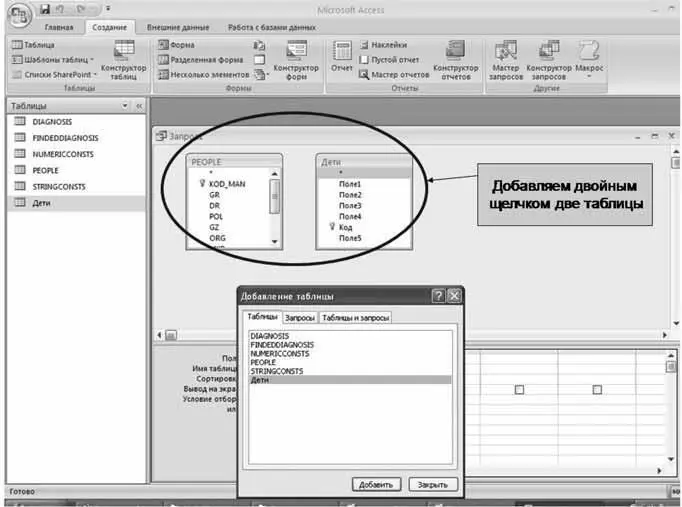Viewport: 682px width, 507px height.
Task: Select PEOPLE in dialog list
Action: [x=263, y=362]
